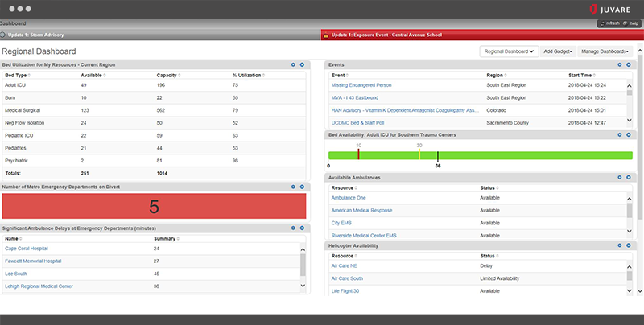The image size is (644, 325).
Task: Open Air Care NE helicopter resource
Action: pyautogui.click(x=345, y=266)
